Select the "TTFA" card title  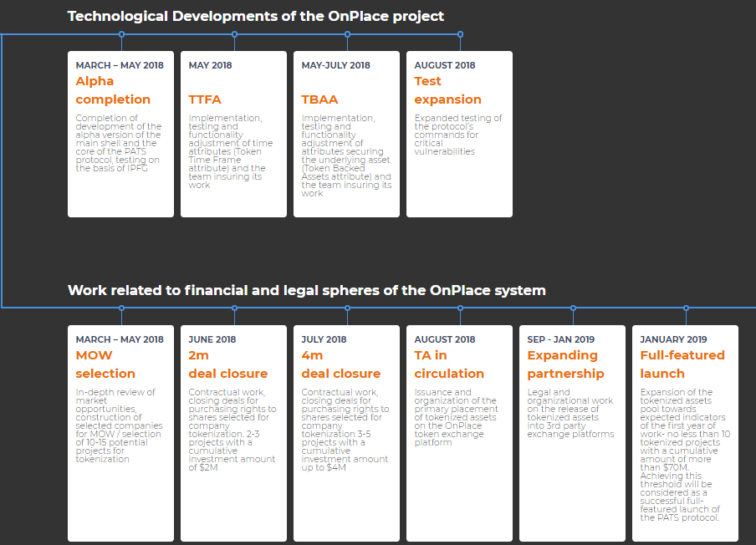[204, 99]
